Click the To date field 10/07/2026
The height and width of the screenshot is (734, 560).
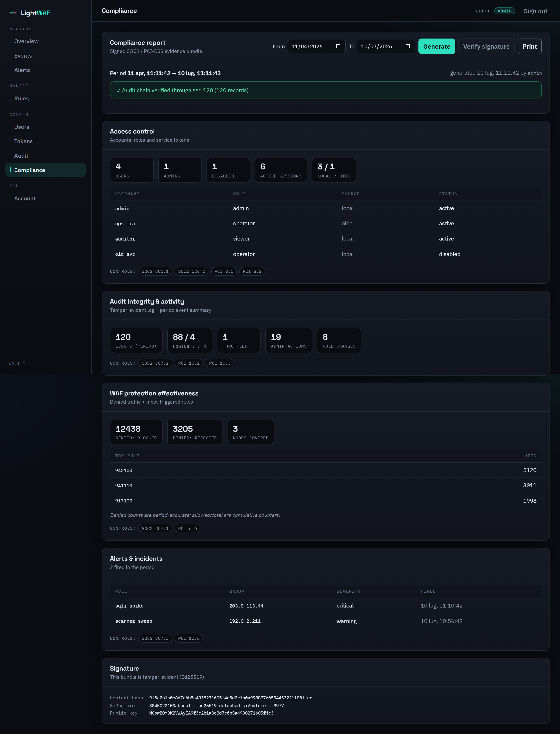[386, 46]
